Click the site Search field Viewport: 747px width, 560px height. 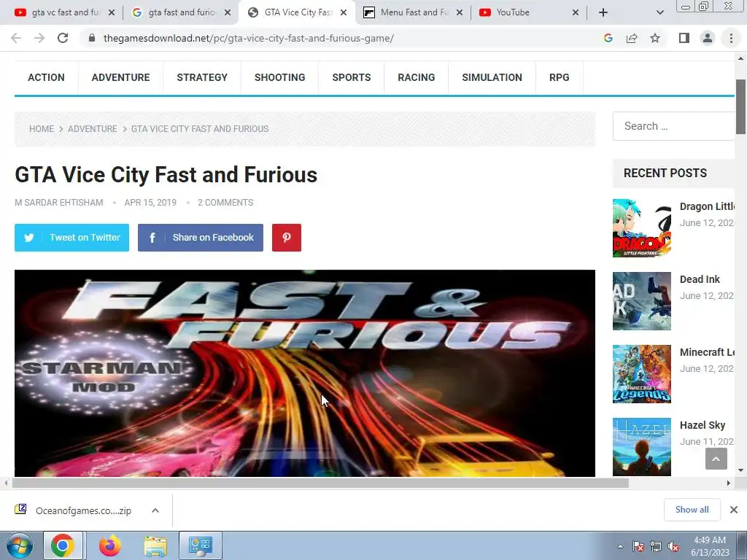[x=673, y=126]
